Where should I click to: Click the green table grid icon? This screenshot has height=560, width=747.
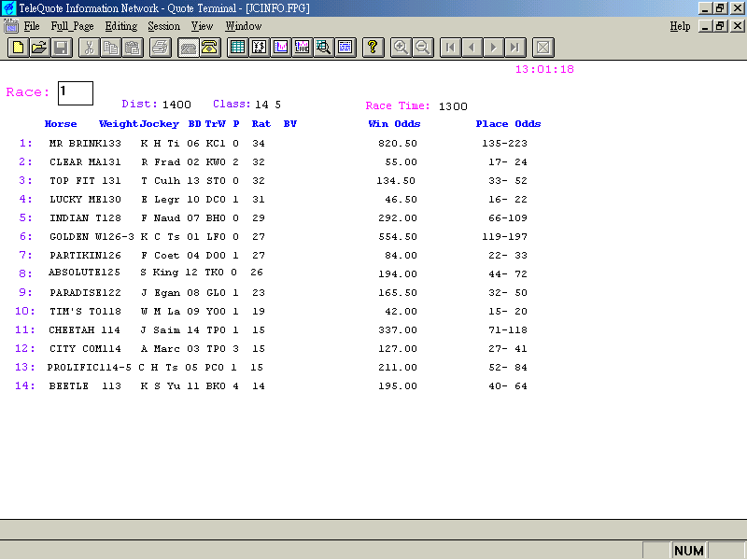[x=238, y=48]
